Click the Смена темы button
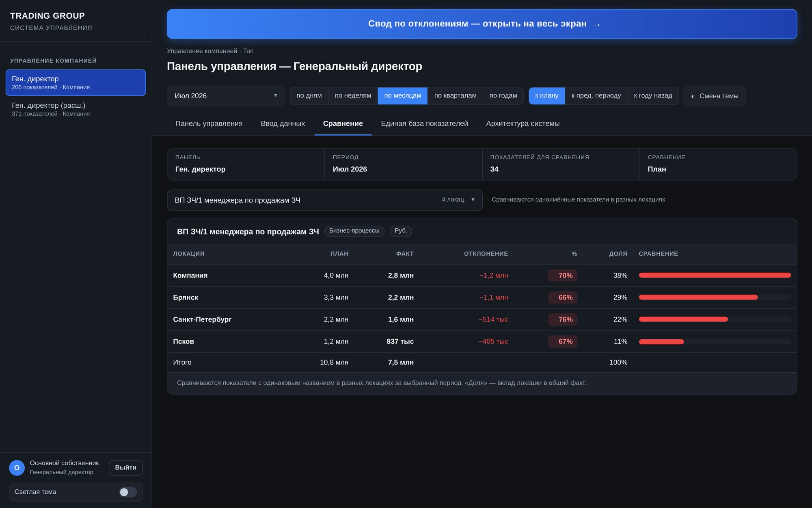 [x=714, y=96]
